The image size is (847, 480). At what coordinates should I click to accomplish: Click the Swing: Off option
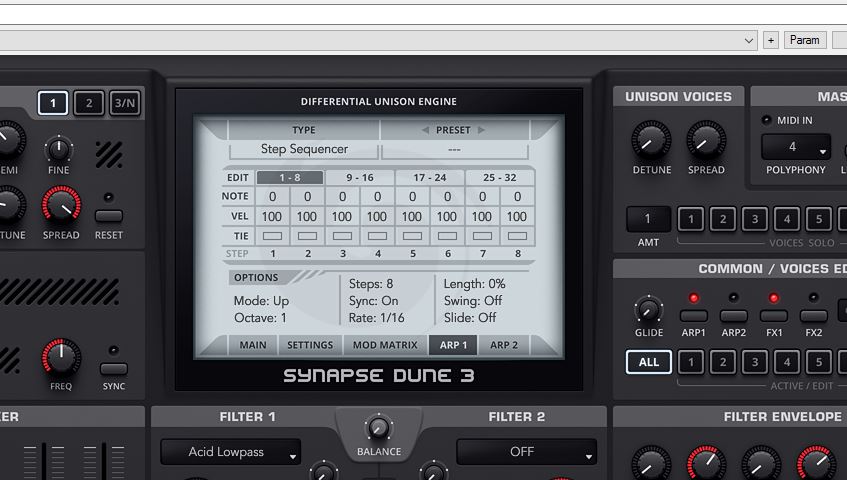473,301
